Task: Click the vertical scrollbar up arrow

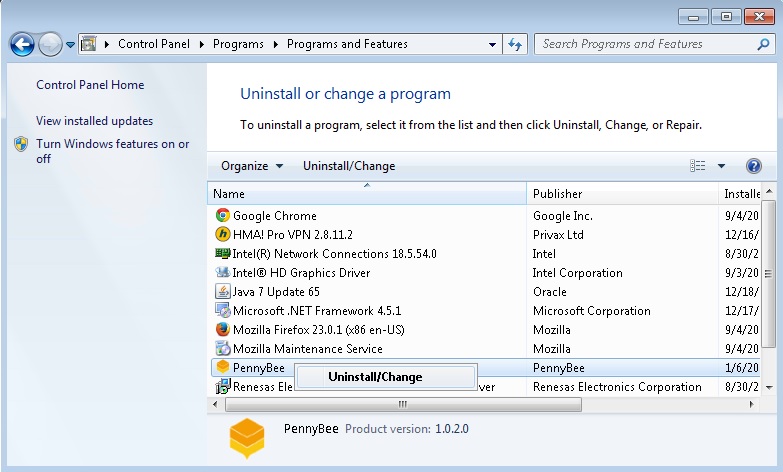Action: pos(769,191)
